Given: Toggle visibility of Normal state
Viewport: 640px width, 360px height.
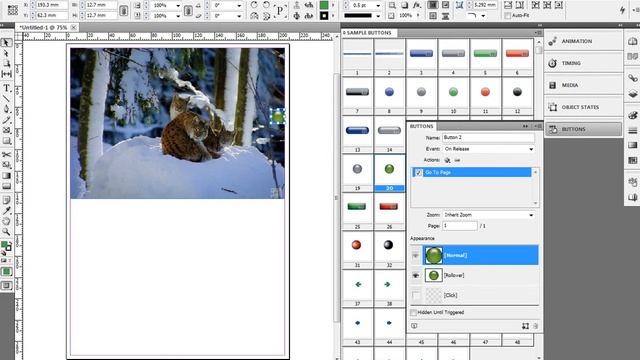Looking at the screenshot, I should [x=416, y=256].
